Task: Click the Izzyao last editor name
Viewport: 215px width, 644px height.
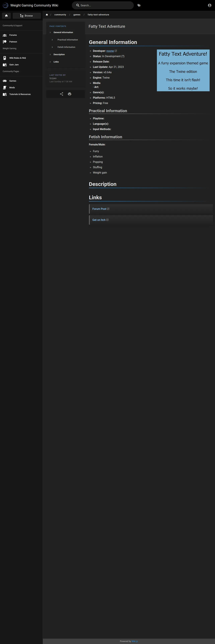Action: [x=53, y=78]
